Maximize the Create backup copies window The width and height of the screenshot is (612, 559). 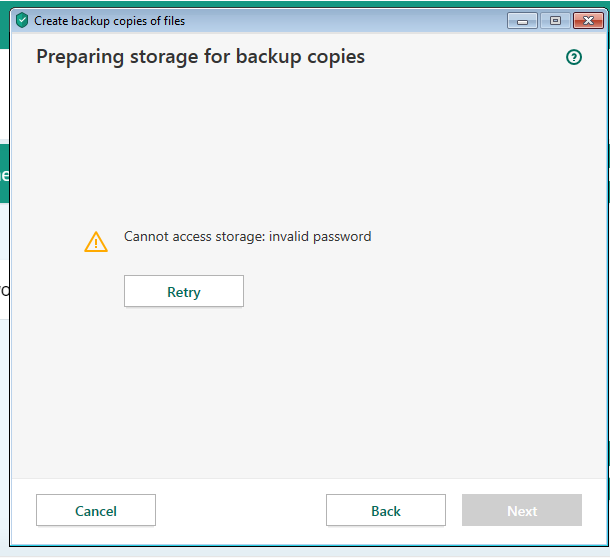[555, 20]
